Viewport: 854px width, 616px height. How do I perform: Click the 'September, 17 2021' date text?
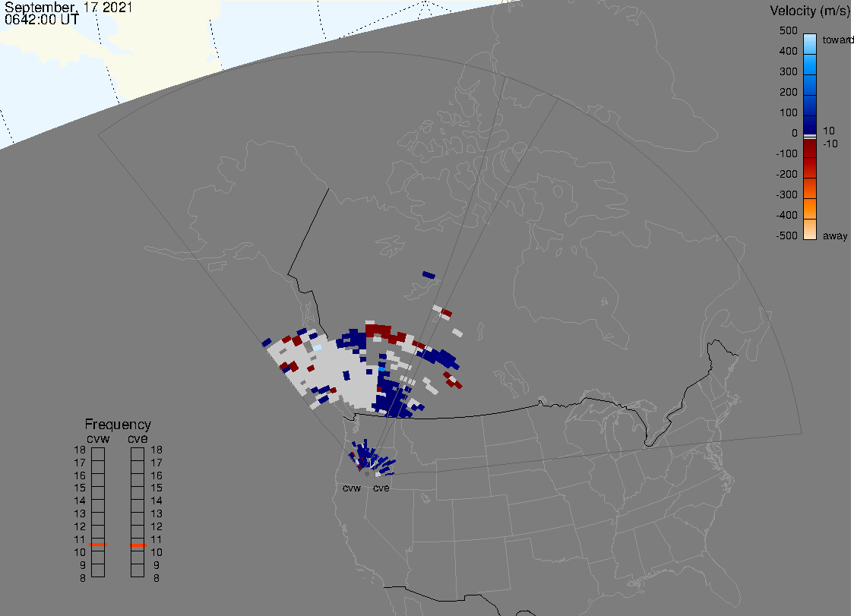point(68,7)
